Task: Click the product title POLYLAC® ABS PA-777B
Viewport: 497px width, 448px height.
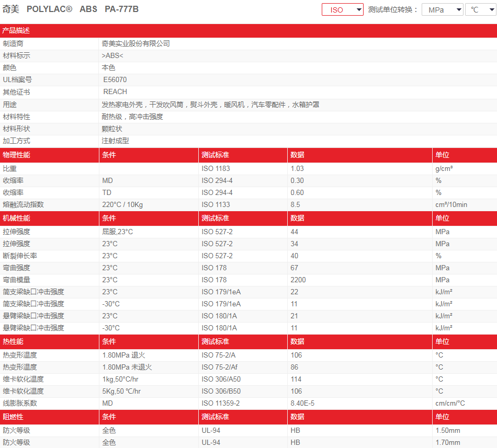Action: point(83,9)
